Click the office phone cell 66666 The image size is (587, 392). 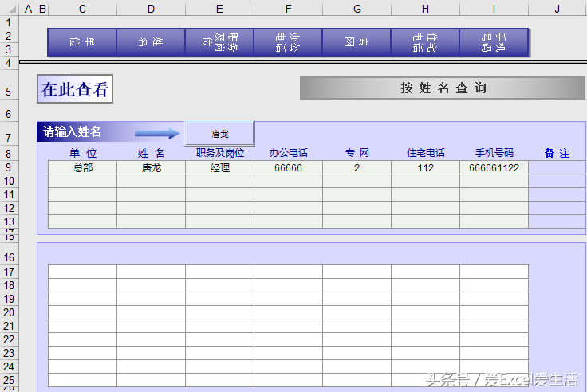click(288, 168)
